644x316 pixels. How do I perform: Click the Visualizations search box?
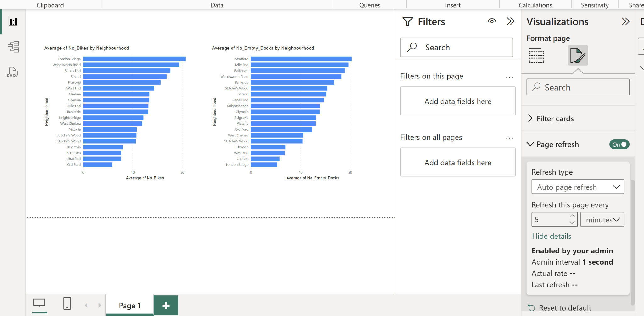[578, 87]
